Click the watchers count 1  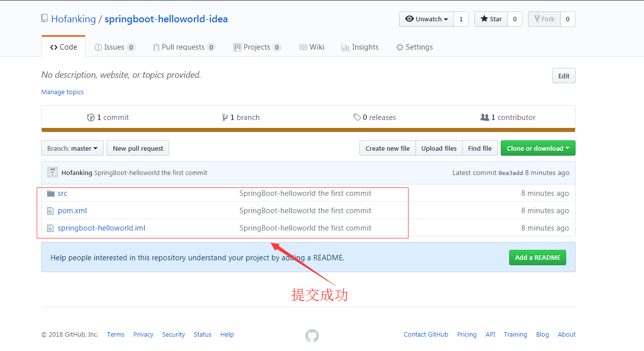(x=461, y=19)
